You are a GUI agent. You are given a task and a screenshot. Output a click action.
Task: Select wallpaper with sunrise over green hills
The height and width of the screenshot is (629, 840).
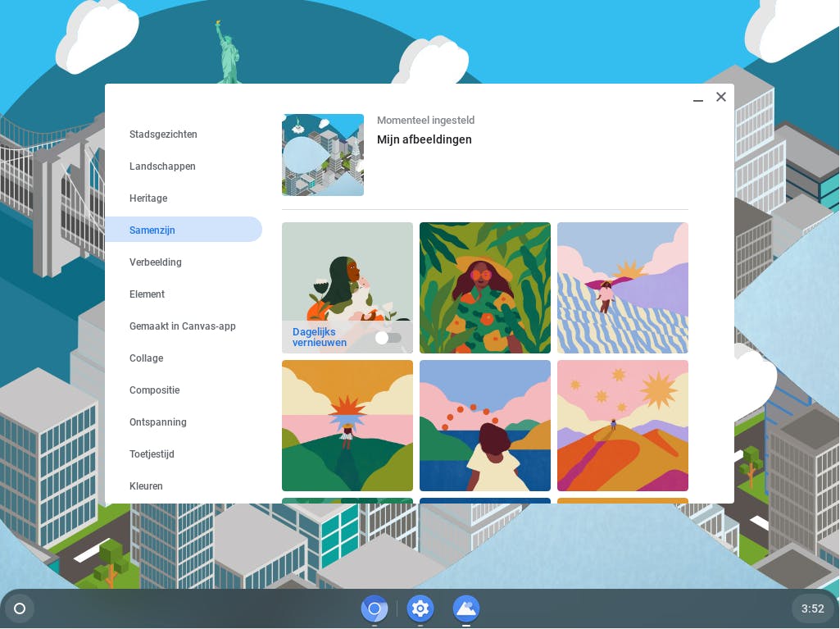pos(347,426)
